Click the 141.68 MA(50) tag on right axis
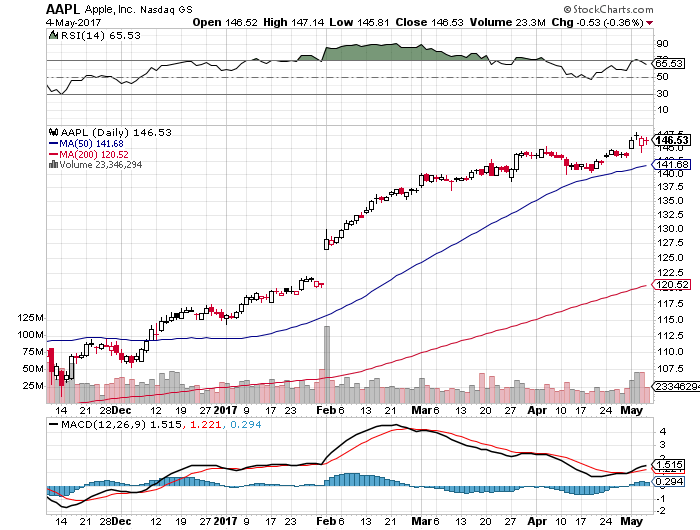This screenshot has width=700, height=530. click(x=672, y=164)
